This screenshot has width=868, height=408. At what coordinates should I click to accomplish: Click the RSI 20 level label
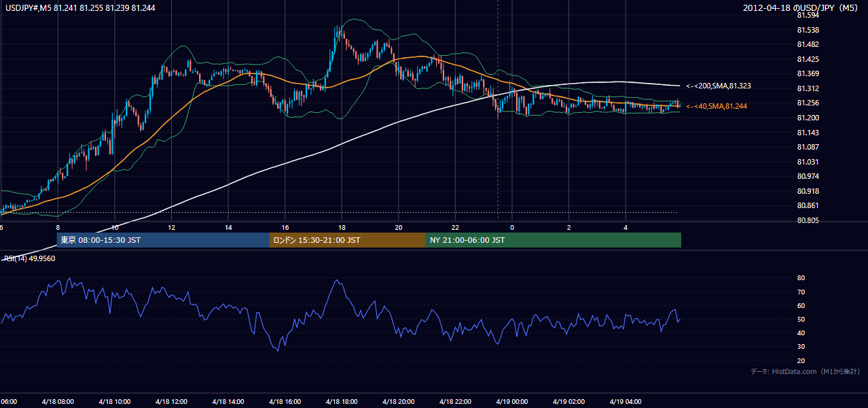tap(801, 360)
